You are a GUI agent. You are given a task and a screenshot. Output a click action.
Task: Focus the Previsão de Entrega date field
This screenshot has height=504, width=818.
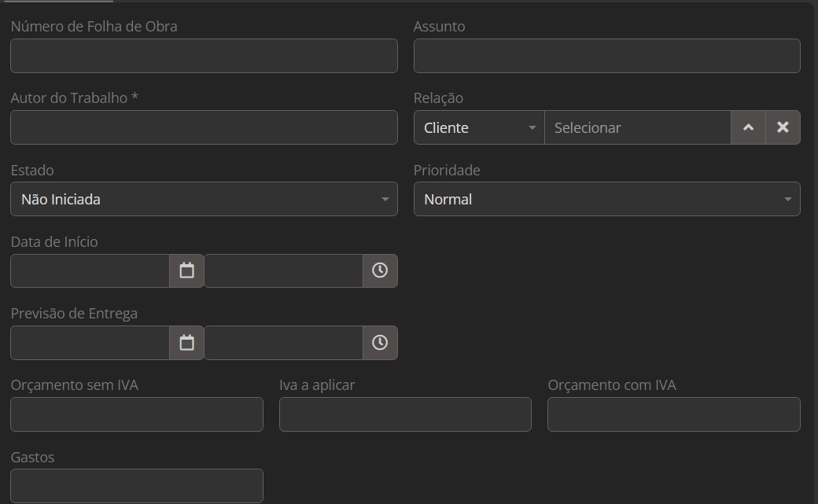[90, 343]
